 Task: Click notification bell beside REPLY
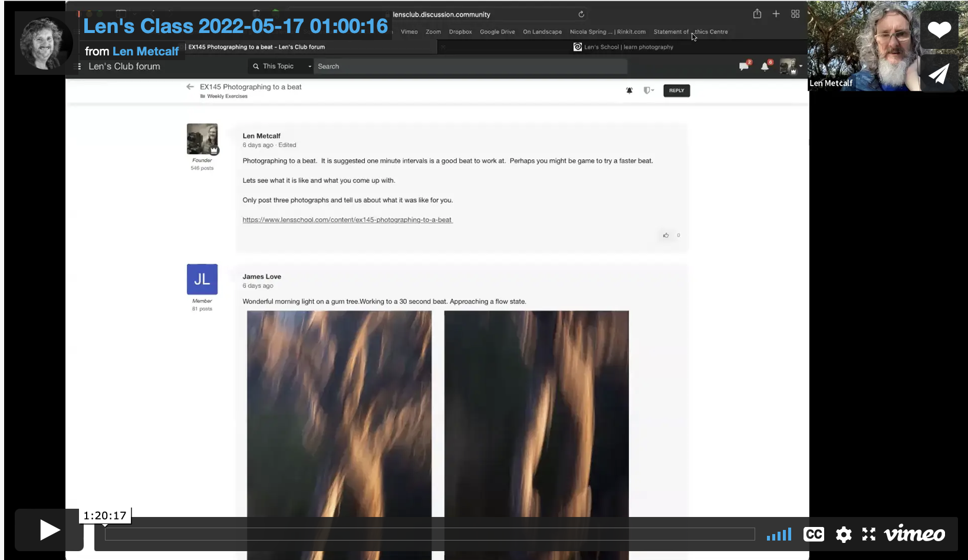pyautogui.click(x=629, y=90)
